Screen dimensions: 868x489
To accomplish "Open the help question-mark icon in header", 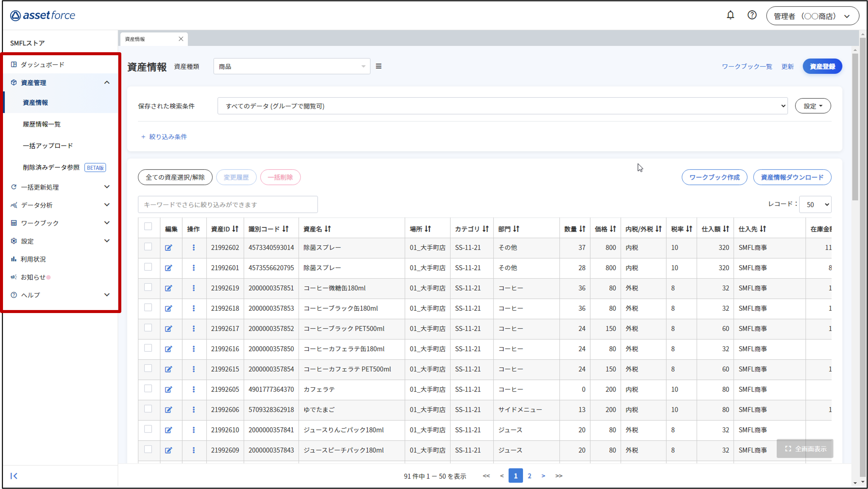I will (x=752, y=15).
